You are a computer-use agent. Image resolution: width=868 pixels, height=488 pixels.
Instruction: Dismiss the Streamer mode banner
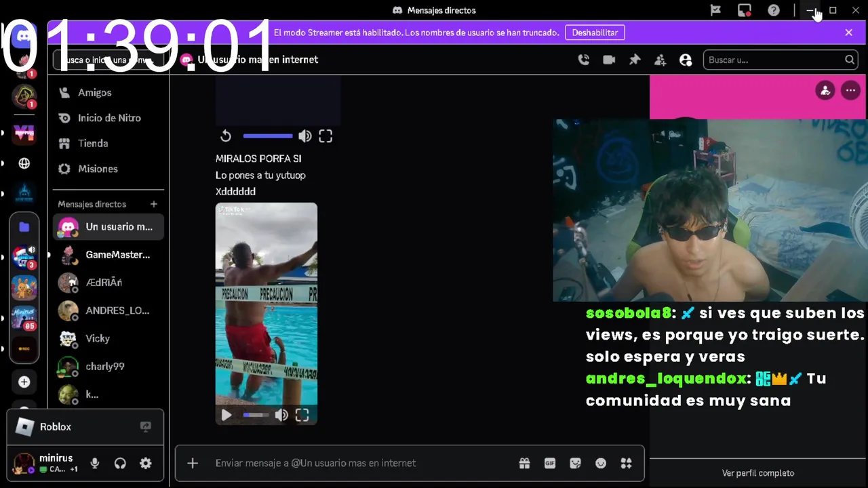[848, 33]
